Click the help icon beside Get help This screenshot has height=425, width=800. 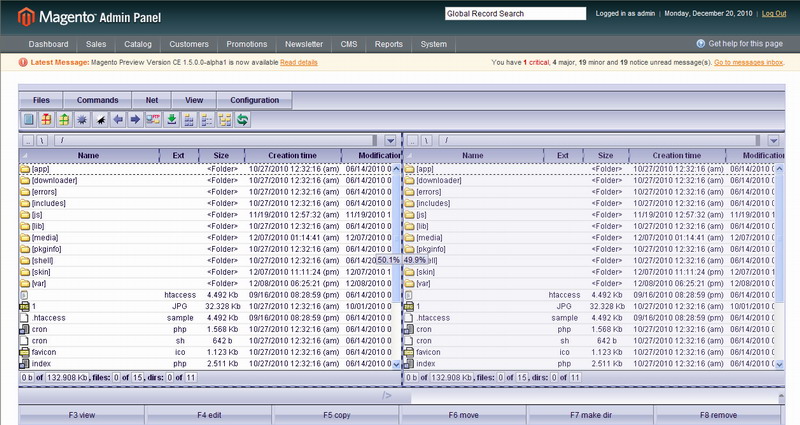pos(701,44)
